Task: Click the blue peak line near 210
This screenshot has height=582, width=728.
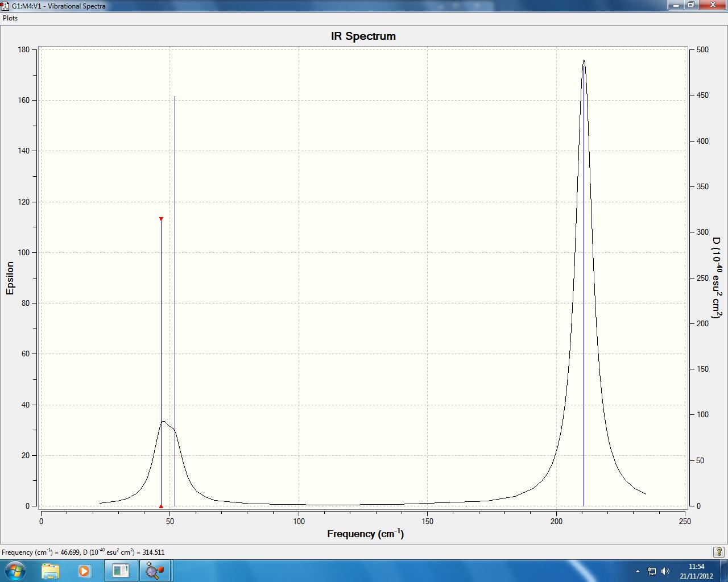Action: click(584, 284)
